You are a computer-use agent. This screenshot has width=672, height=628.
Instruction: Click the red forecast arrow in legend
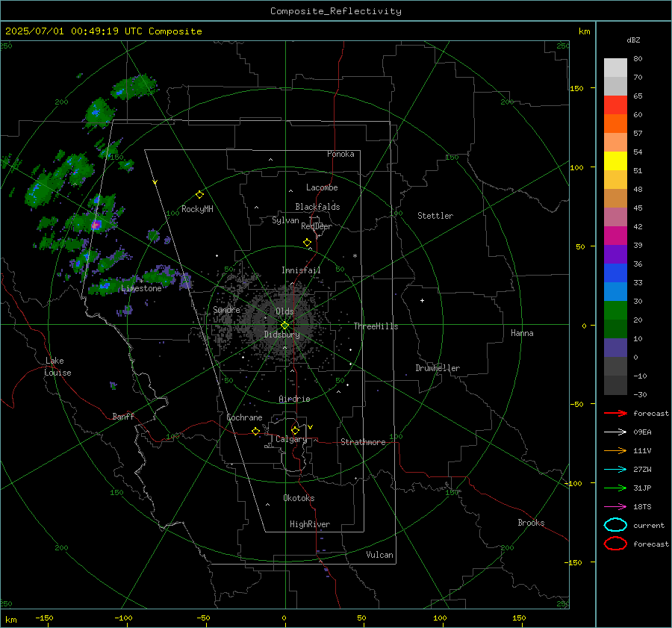coord(615,413)
